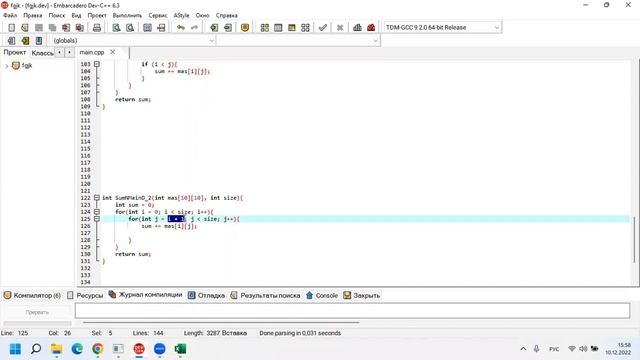Image resolution: width=640 pixels, height=360 pixels.
Task: Open the Компилятор (6) bottom tab
Action: 32,295
